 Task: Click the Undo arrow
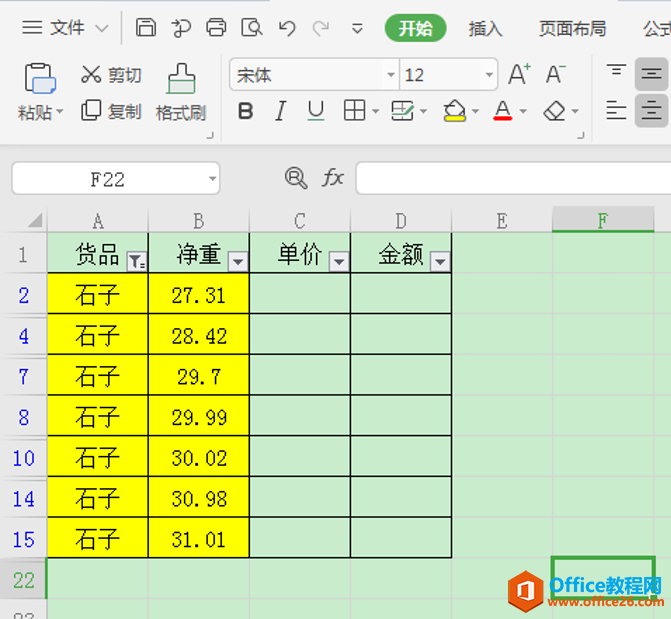coord(287,28)
